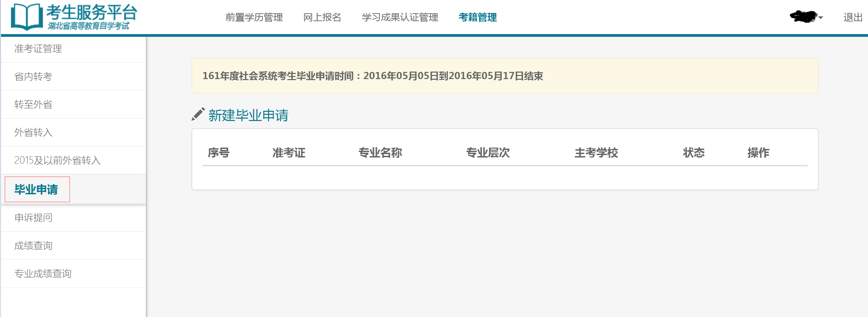Click the 状态 column header

(x=694, y=153)
